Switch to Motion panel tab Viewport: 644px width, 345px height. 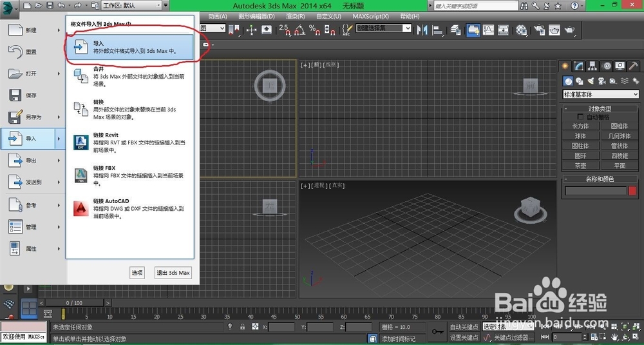(606, 66)
